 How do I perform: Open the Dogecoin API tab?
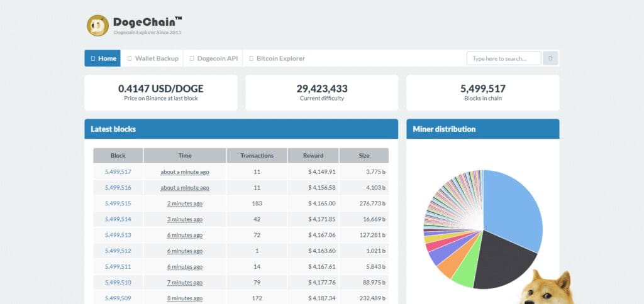[x=213, y=58]
